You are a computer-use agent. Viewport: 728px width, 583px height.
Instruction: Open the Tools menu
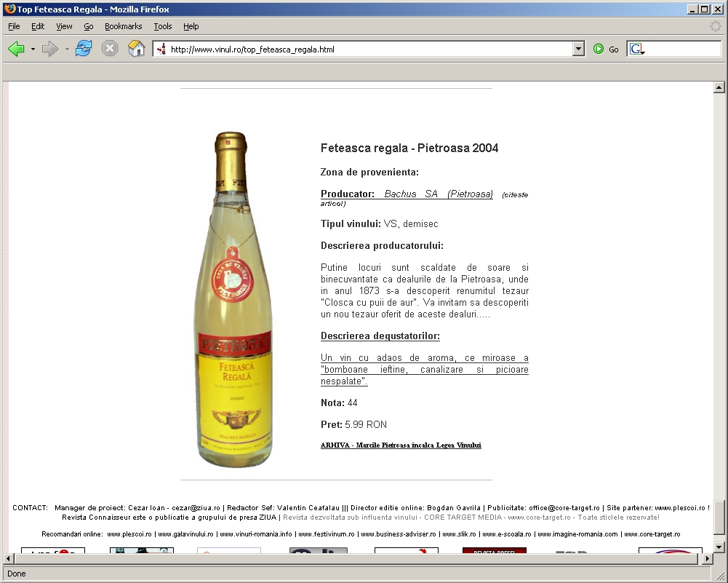(162, 26)
